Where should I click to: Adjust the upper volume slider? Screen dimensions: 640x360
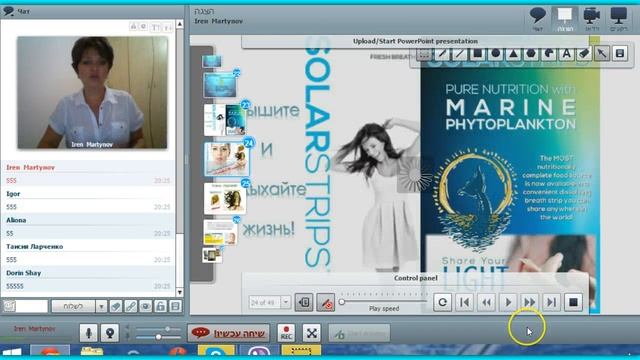pyautogui.click(x=167, y=329)
